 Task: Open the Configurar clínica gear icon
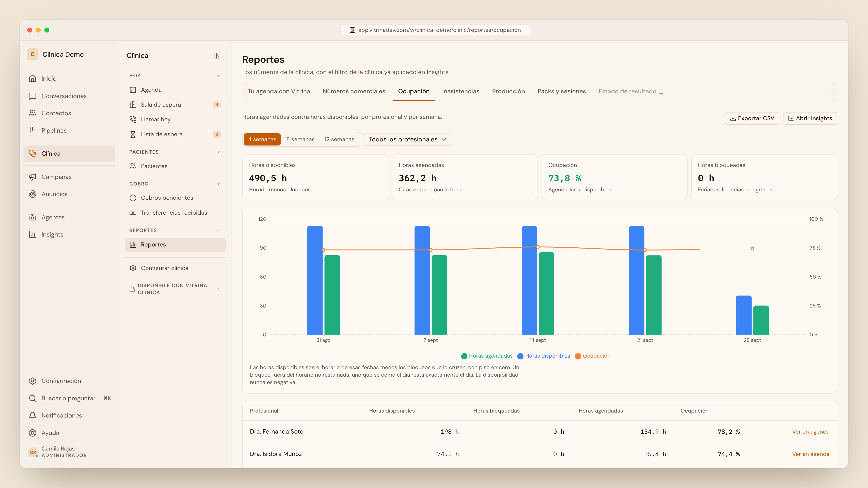coord(133,268)
